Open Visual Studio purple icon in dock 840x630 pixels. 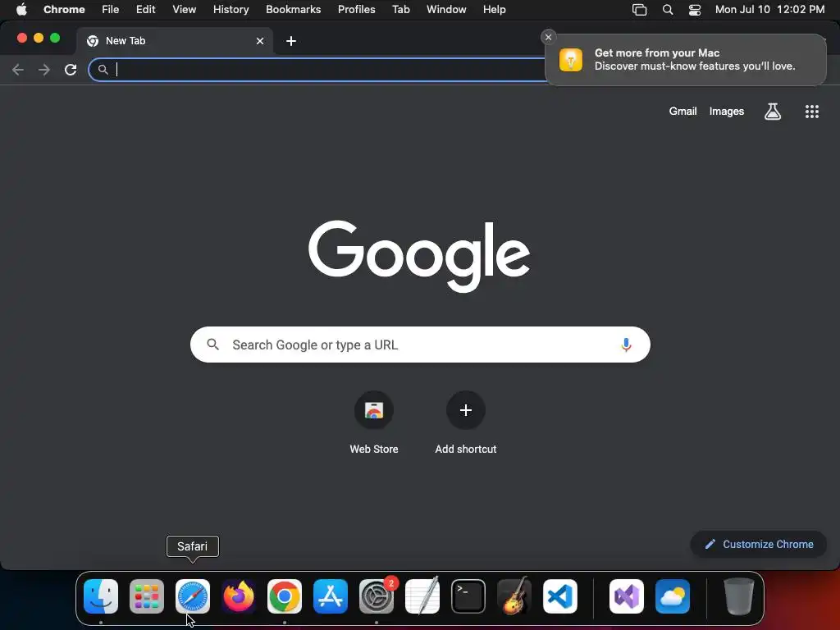coord(626,596)
